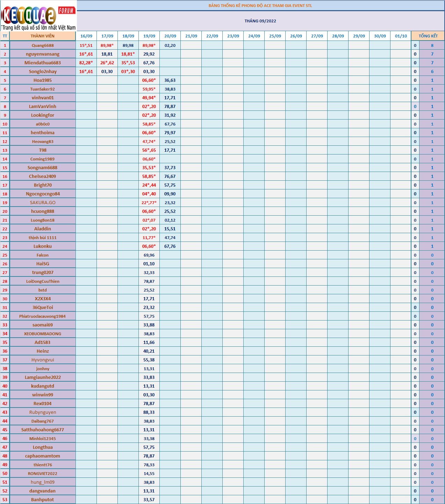Viewport: 445px width, 504px height.
Task: Select the THÀNH VIÊN column header
Action: 43,36
